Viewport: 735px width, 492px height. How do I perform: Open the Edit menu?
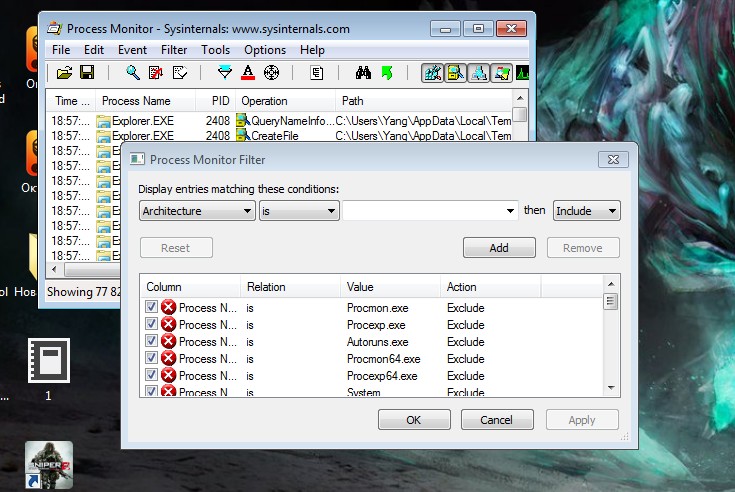coord(94,50)
